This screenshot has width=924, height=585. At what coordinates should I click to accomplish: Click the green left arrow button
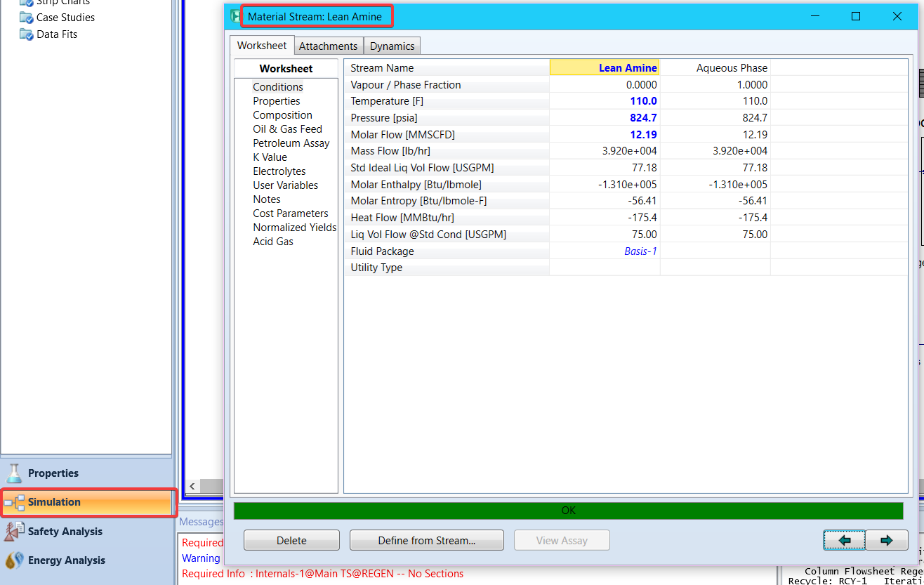tap(845, 540)
